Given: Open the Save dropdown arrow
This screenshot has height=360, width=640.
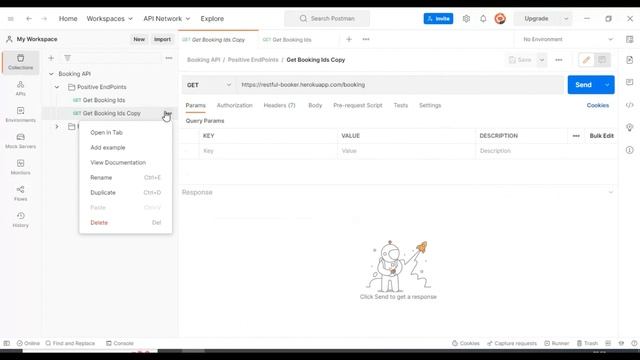Looking at the screenshot, I should (x=542, y=60).
